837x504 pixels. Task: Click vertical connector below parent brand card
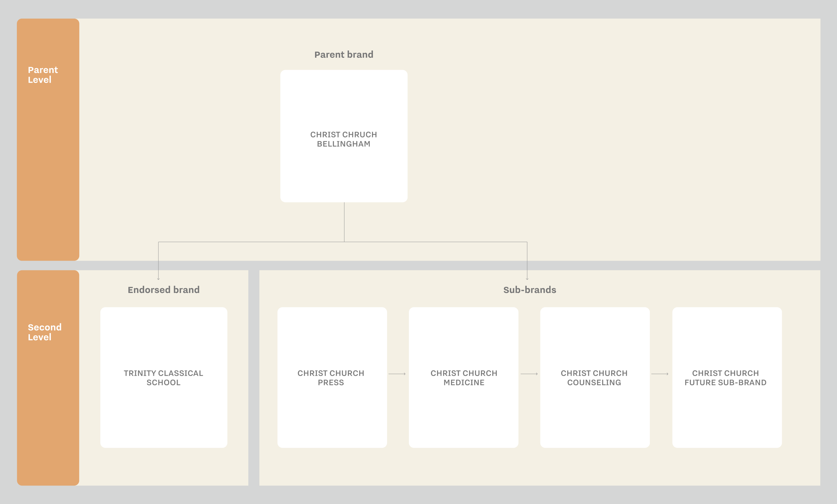point(344,222)
